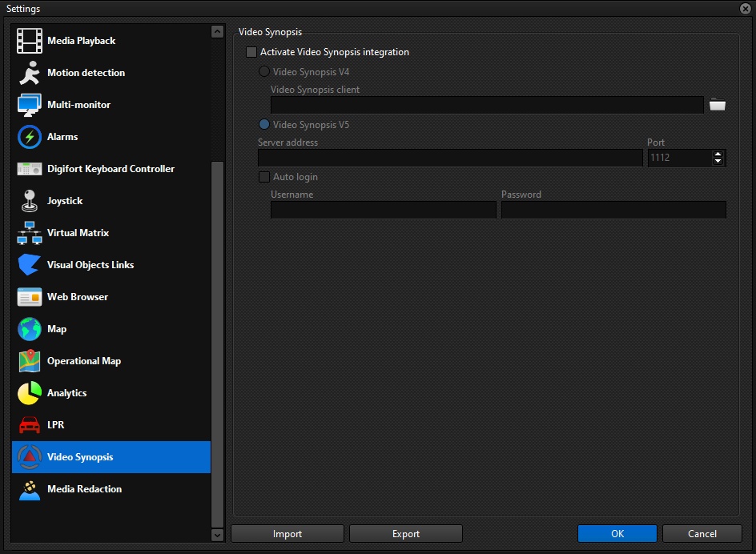Browse for Video Synopsis client folder
This screenshot has height=554, width=756.
tap(718, 105)
